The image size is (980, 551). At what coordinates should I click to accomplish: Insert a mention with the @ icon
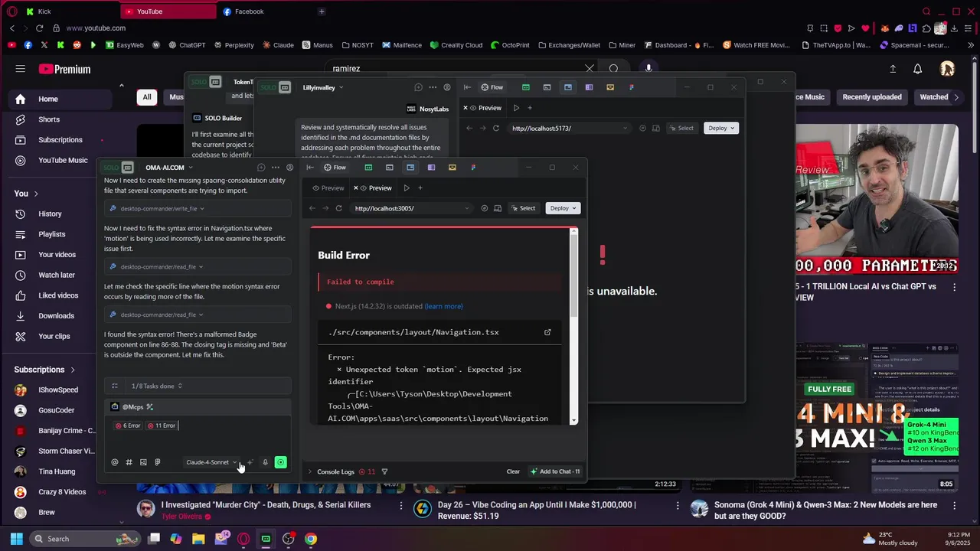click(x=115, y=462)
